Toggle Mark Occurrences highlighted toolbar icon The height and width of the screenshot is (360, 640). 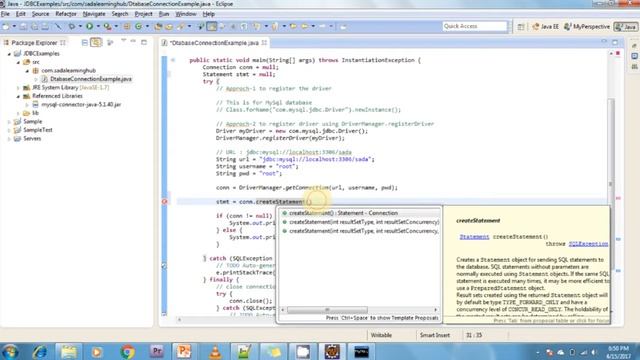click(212, 27)
